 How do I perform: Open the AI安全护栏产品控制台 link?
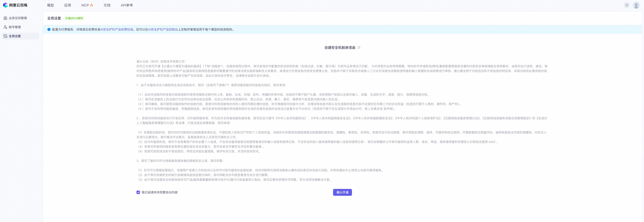(x=163, y=30)
